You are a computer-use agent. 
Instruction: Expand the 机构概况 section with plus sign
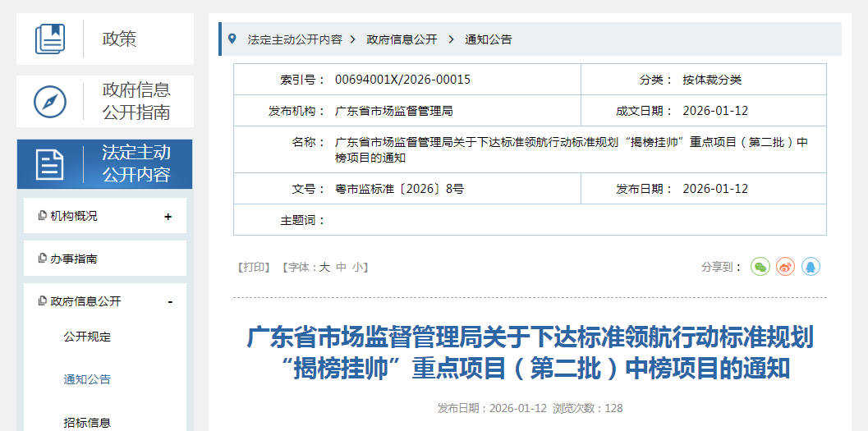click(x=168, y=217)
